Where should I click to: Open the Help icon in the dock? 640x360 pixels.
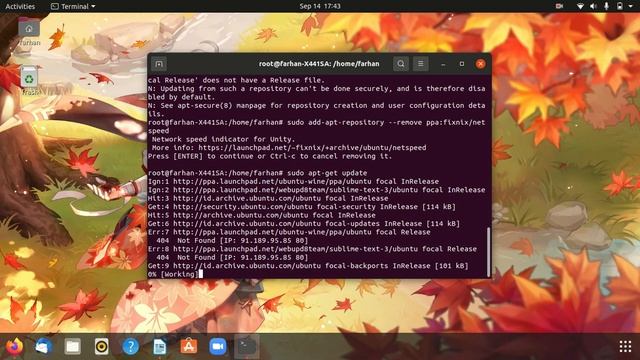coord(131,347)
